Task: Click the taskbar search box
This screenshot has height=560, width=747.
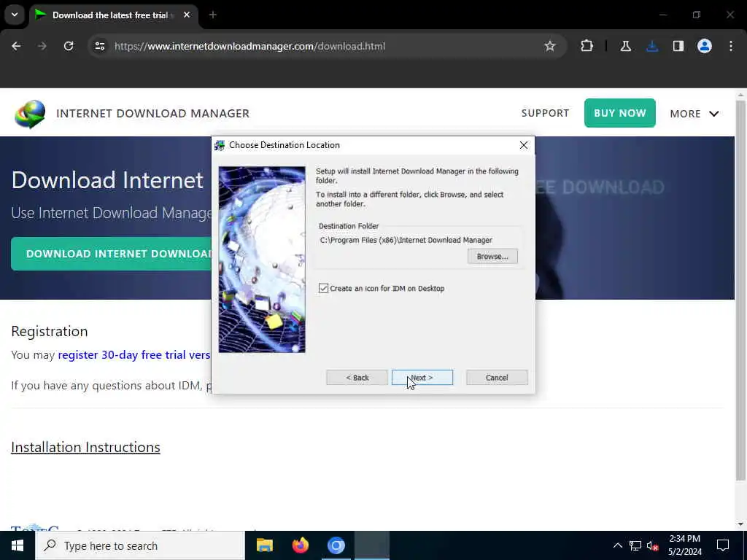Action: [x=140, y=545]
